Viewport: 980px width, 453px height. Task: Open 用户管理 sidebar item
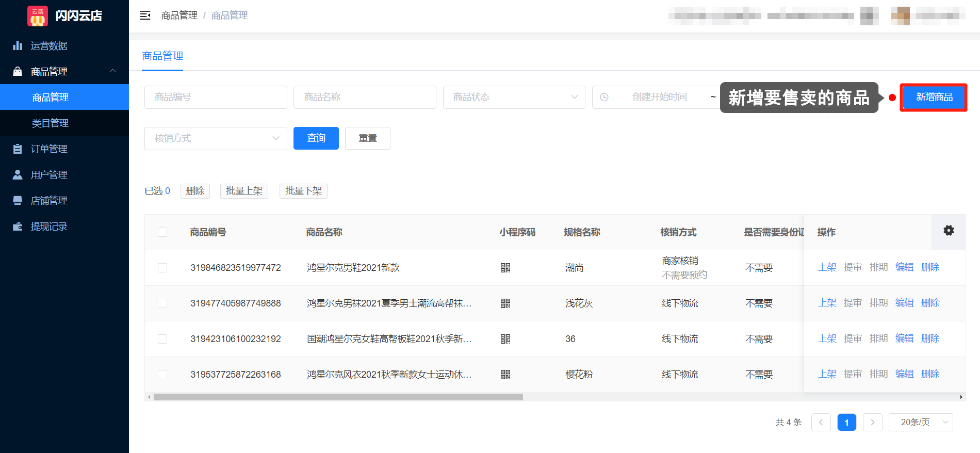pyautogui.click(x=64, y=174)
